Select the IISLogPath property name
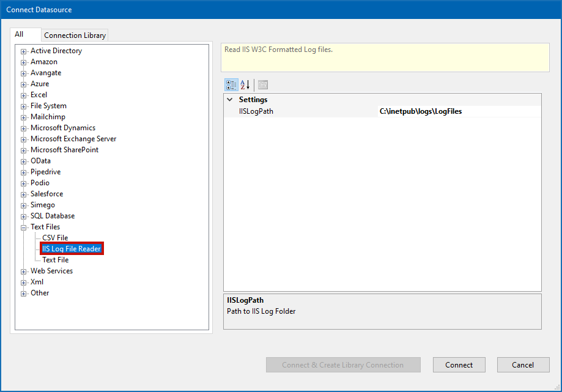The width and height of the screenshot is (562, 392). [x=256, y=111]
